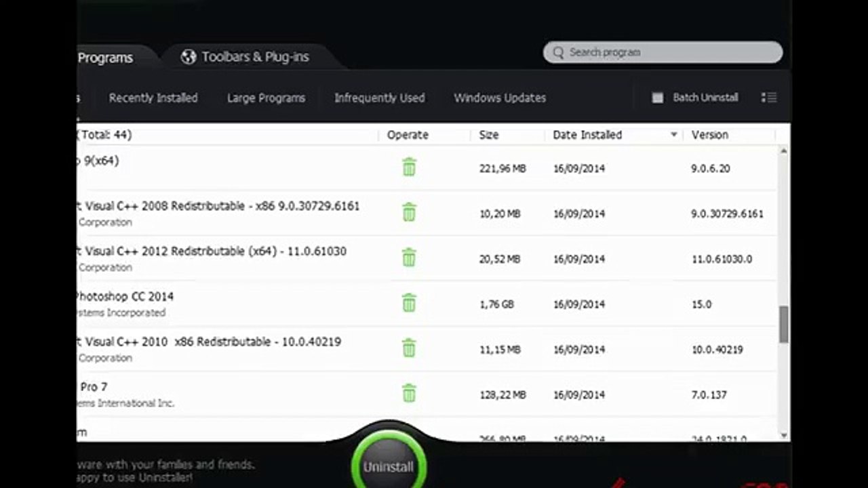
Task: Sort programs by the Version column
Action: tap(709, 135)
